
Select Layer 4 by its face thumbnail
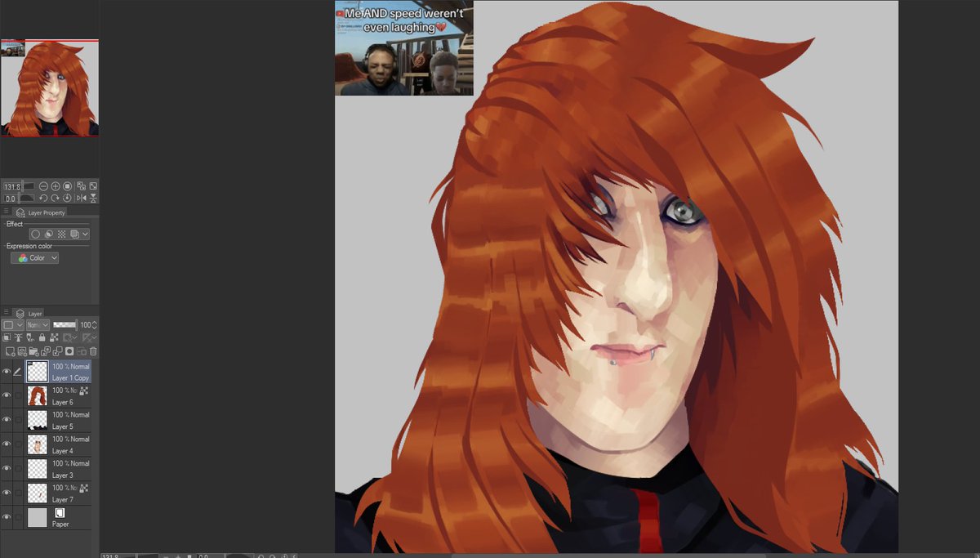click(x=38, y=444)
